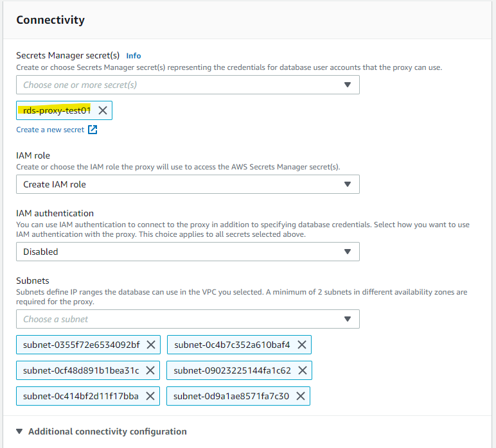Click the subnet-0355f72e6534092bf chip label
The image size is (496, 448).
coord(82,345)
